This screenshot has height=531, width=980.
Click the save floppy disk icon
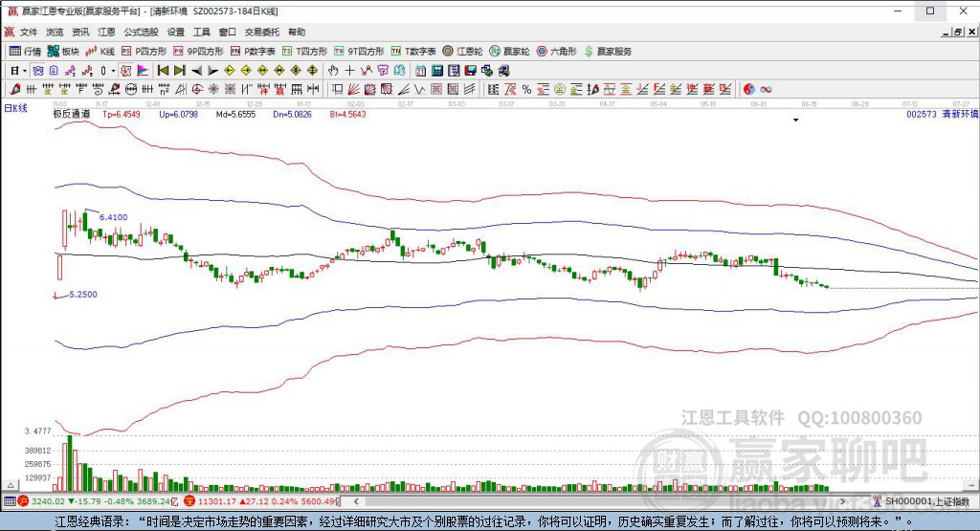[471, 71]
